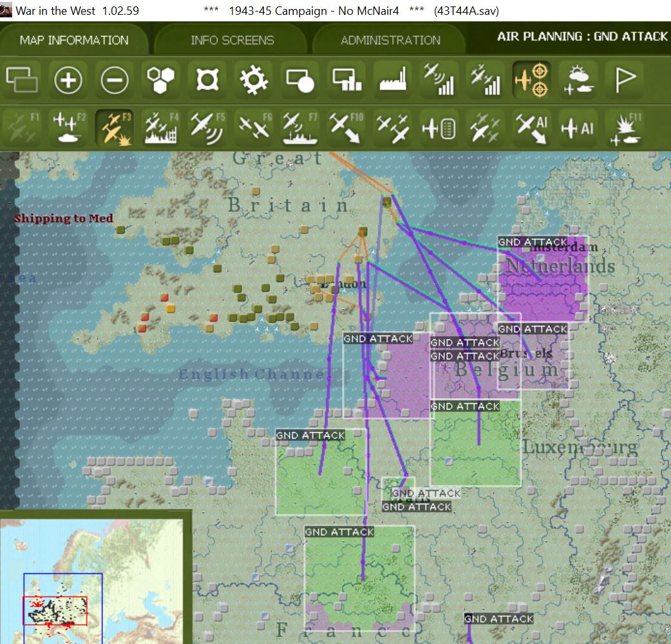Click the plane with list icon
Viewport: 671px width, 644px height.
(439, 128)
